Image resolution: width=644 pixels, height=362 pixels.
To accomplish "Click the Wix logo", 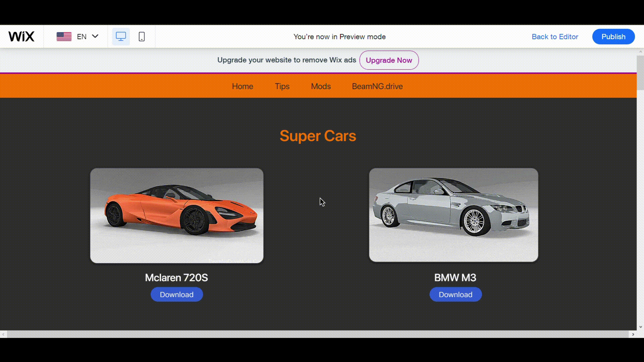I will (x=21, y=37).
